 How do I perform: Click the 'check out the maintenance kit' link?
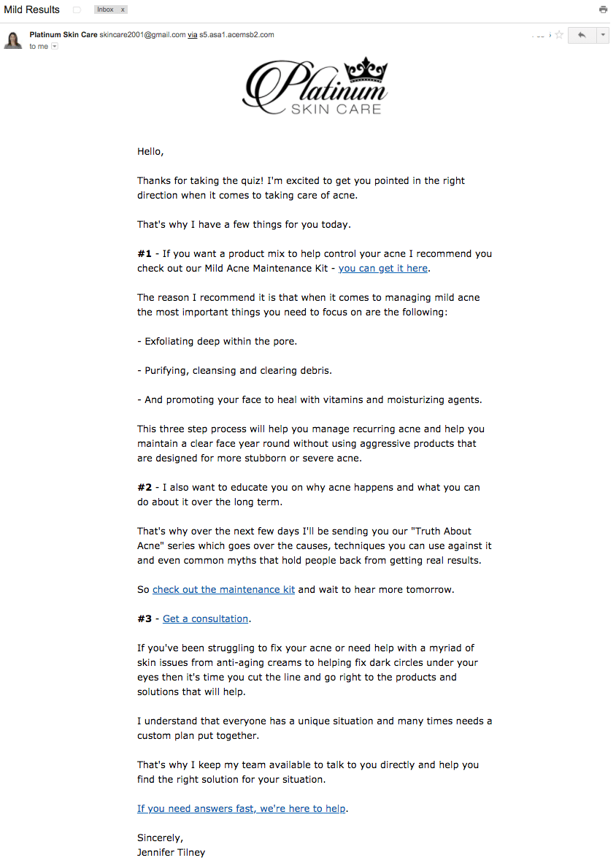223,589
